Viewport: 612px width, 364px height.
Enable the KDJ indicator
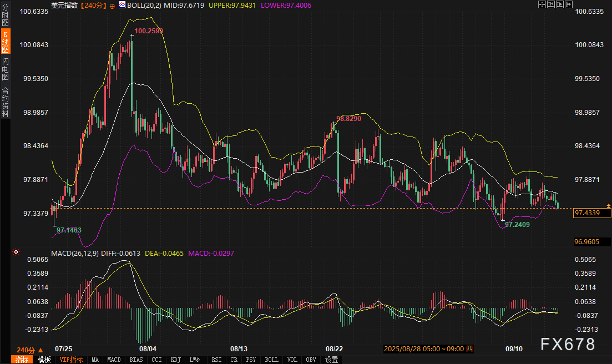(175, 360)
